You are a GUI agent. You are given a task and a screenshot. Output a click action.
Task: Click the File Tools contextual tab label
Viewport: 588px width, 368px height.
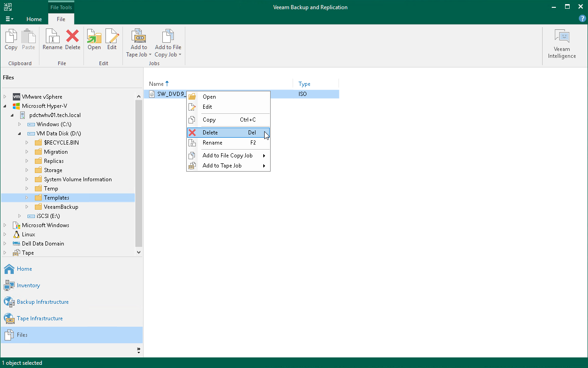(61, 7)
